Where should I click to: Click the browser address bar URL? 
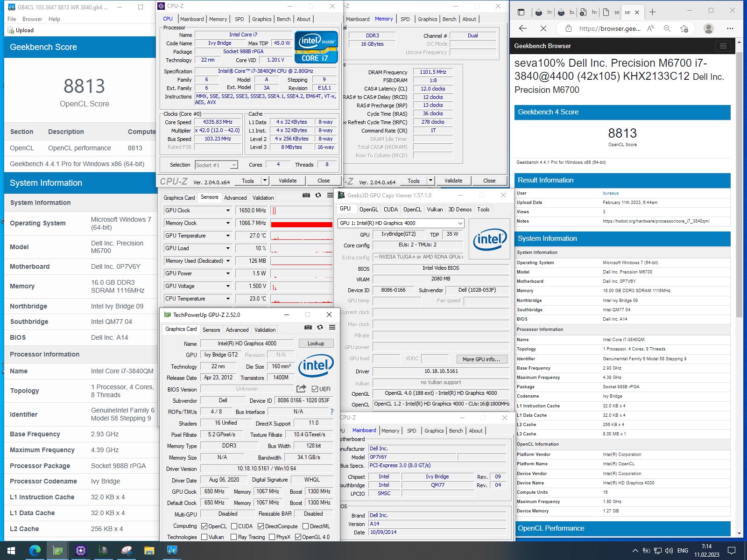tap(610, 28)
